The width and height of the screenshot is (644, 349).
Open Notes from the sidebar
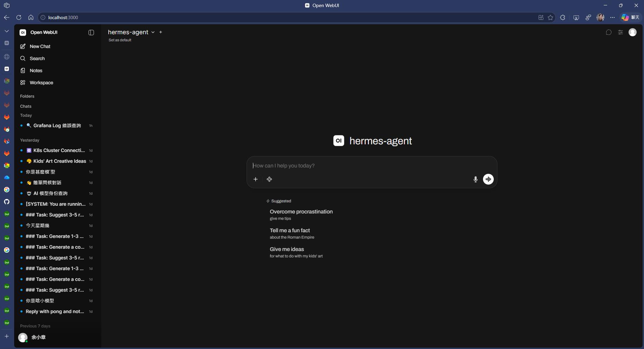pos(36,70)
